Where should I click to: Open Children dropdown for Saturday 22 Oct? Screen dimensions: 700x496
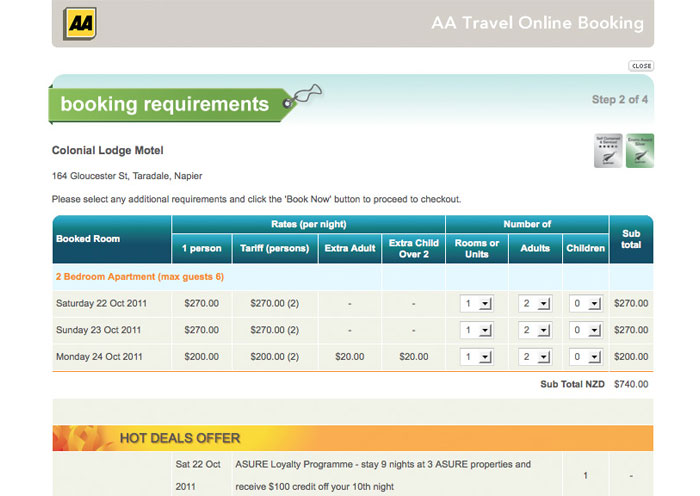586,304
